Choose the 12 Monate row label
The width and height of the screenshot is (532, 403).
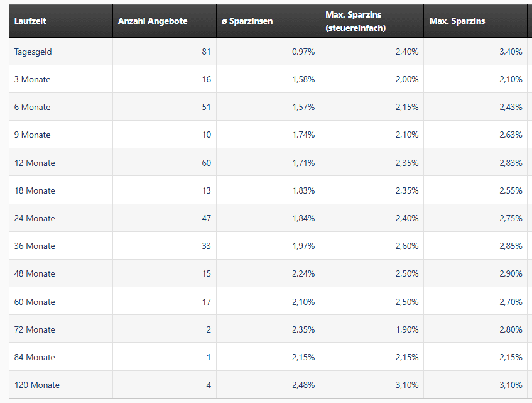(x=35, y=163)
